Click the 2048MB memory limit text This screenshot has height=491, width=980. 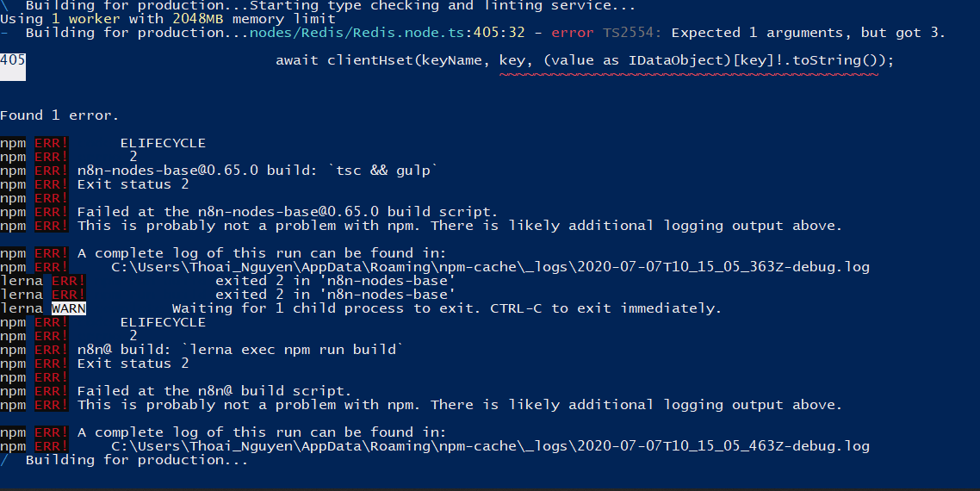tap(254, 19)
